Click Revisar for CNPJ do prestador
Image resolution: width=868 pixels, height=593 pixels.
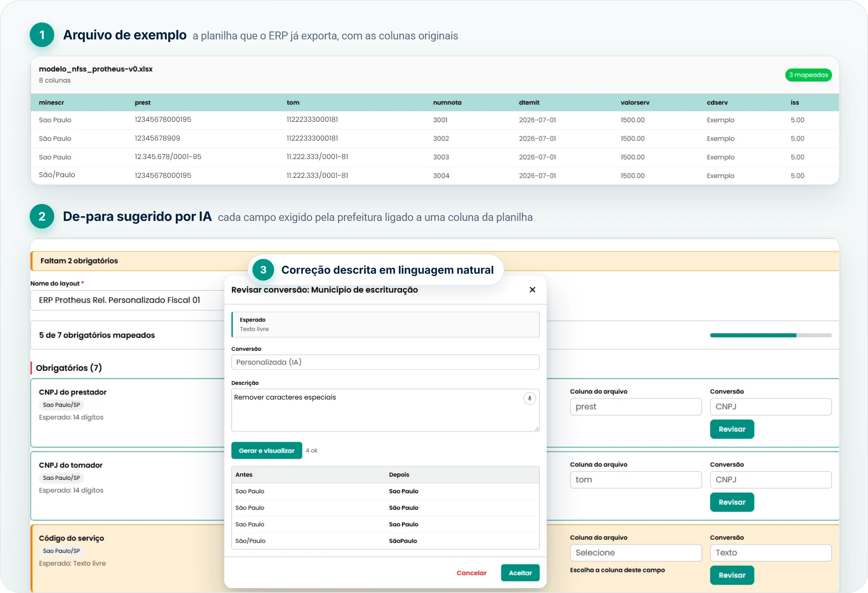click(x=732, y=429)
